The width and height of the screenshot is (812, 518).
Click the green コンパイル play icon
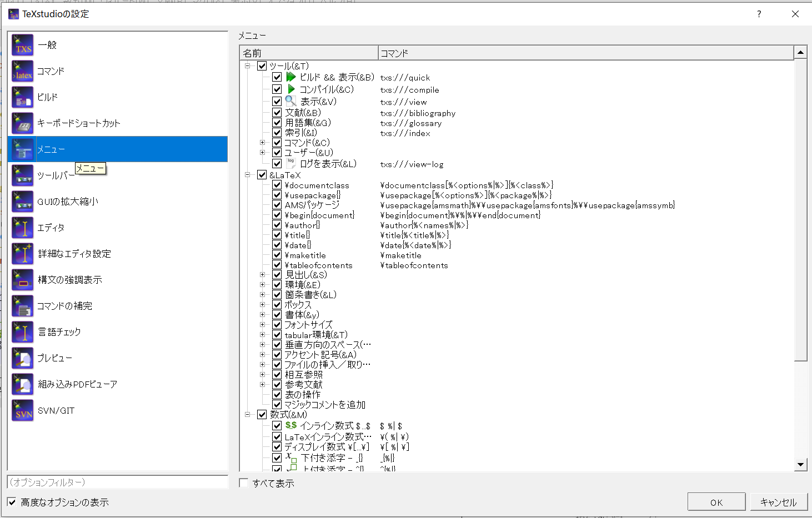tap(291, 89)
